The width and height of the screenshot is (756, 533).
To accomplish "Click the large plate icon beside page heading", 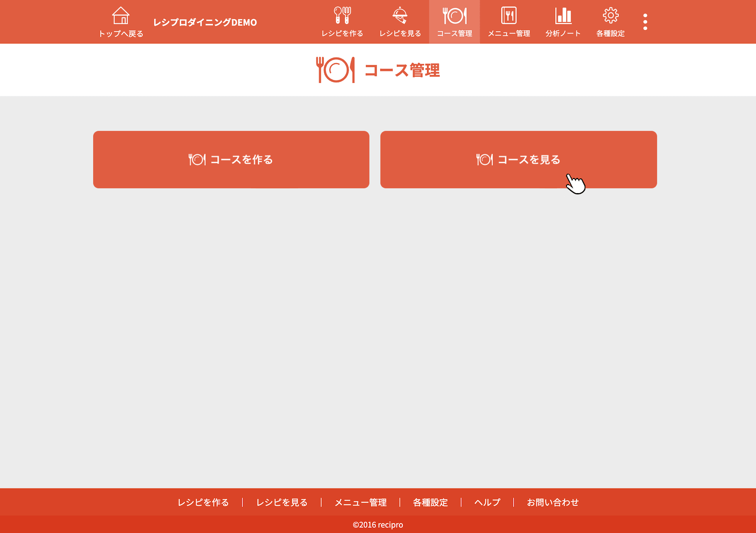I will tap(335, 70).
